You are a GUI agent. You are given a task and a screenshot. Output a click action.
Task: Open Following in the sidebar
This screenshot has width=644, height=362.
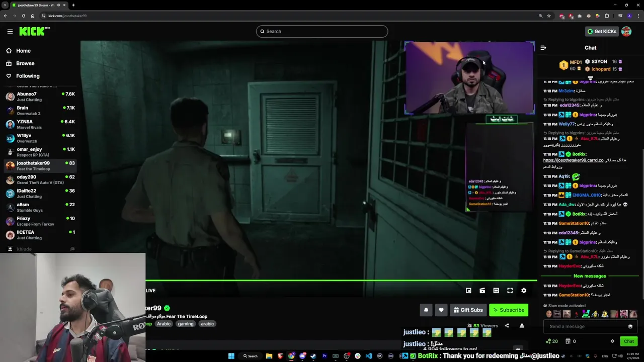(x=28, y=76)
